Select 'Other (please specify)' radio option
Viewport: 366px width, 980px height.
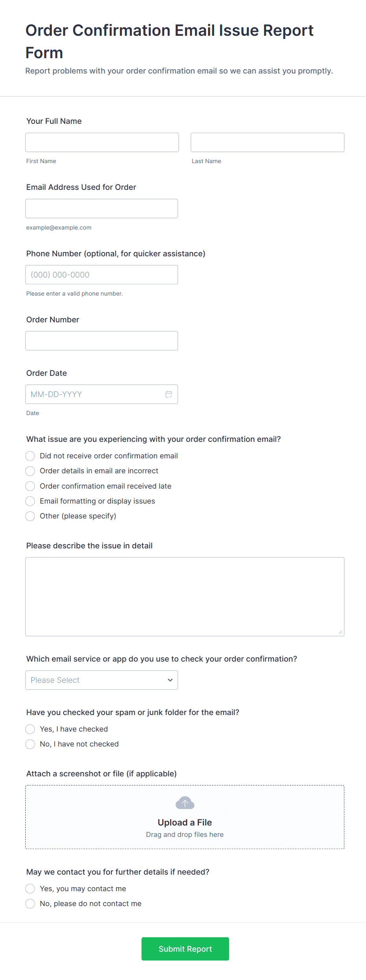(30, 516)
